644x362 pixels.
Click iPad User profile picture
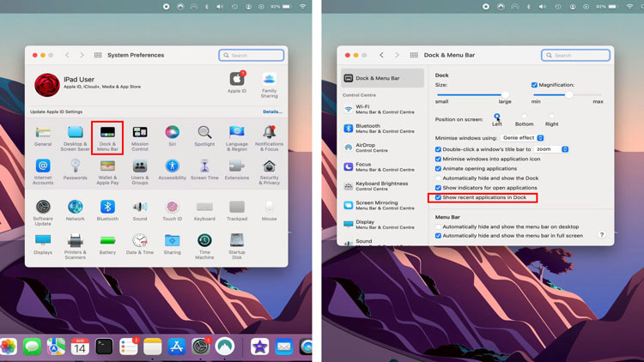47,85
